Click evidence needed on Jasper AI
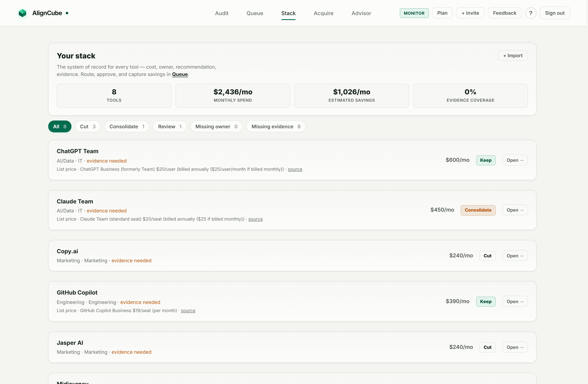This screenshot has width=588, height=384. 131,352
